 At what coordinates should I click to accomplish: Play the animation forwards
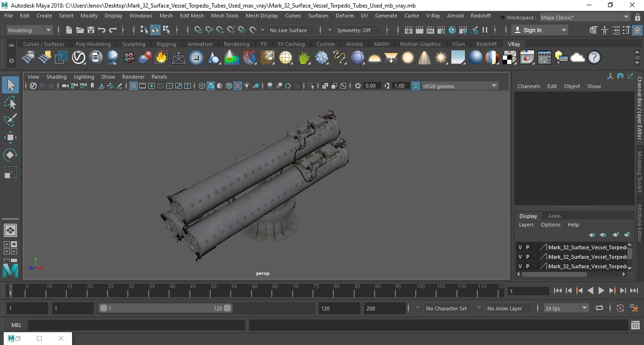601,291
